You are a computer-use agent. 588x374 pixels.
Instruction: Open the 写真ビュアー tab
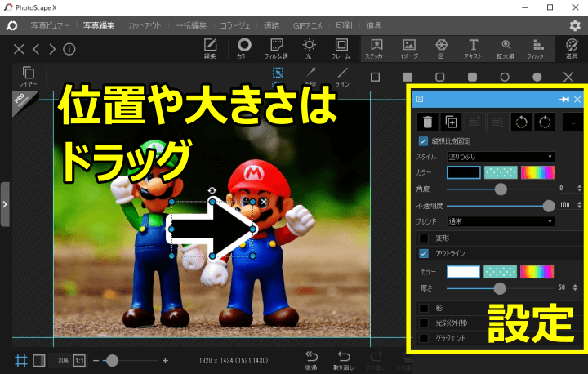click(x=51, y=25)
